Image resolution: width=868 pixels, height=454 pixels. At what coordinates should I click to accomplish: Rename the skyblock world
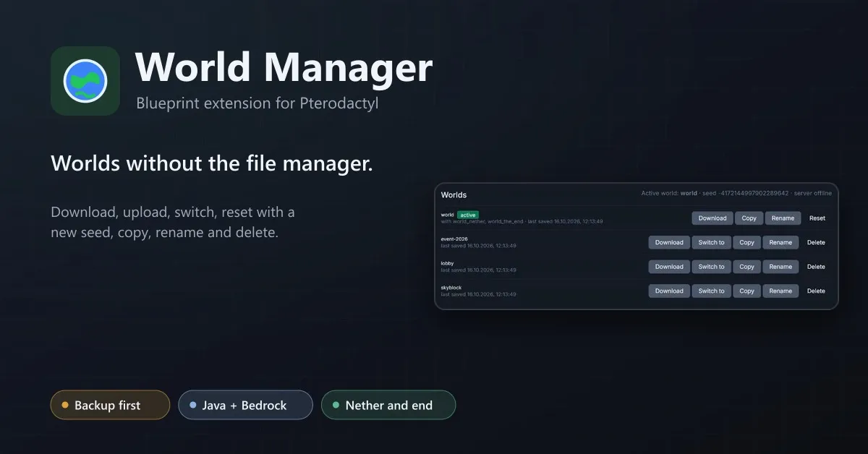pos(780,291)
